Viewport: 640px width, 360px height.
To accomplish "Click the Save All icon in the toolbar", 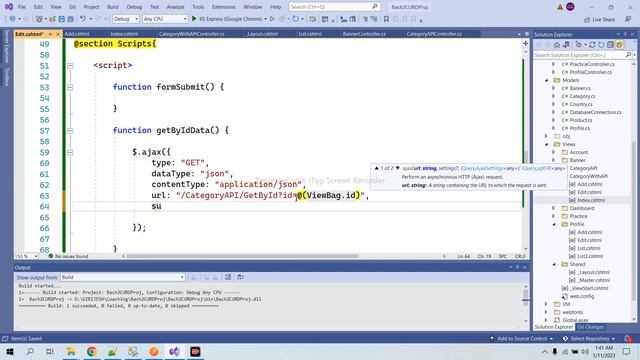I will pos(70,19).
